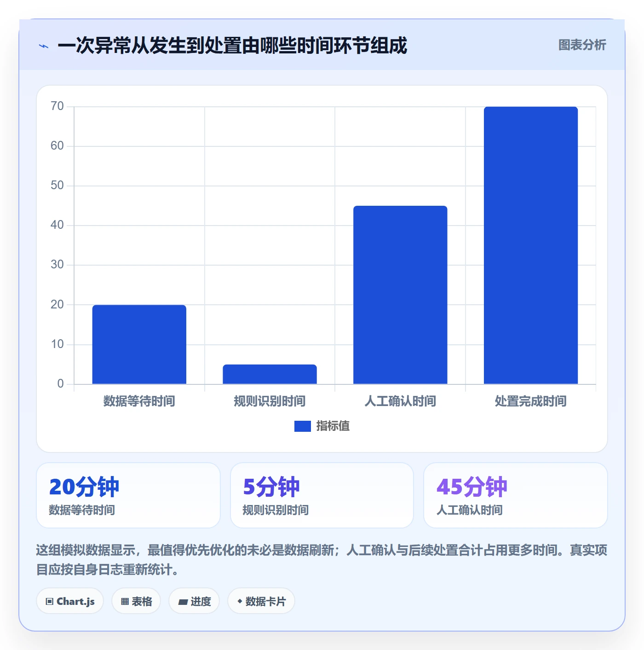Click the 进度 chip bar icon
The height and width of the screenshot is (650, 644).
pyautogui.click(x=183, y=602)
